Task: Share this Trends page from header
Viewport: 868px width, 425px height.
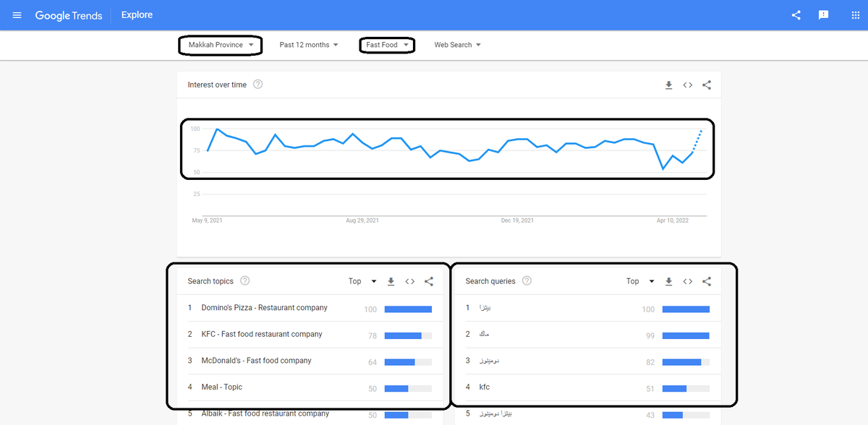Action: pyautogui.click(x=796, y=15)
